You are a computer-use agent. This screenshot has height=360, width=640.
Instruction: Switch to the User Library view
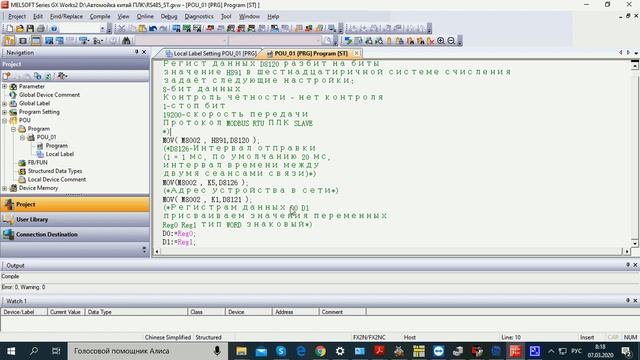(x=75, y=220)
